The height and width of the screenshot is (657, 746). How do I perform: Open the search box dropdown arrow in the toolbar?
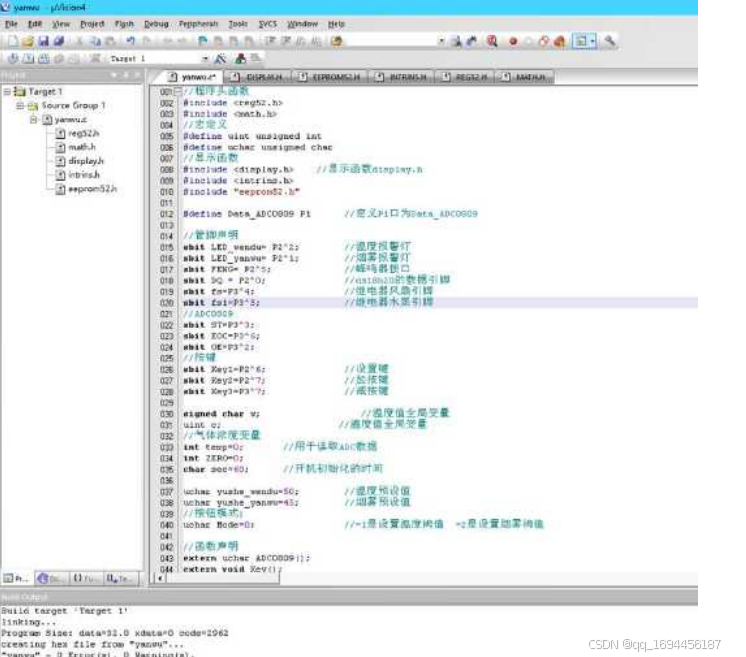[442, 41]
